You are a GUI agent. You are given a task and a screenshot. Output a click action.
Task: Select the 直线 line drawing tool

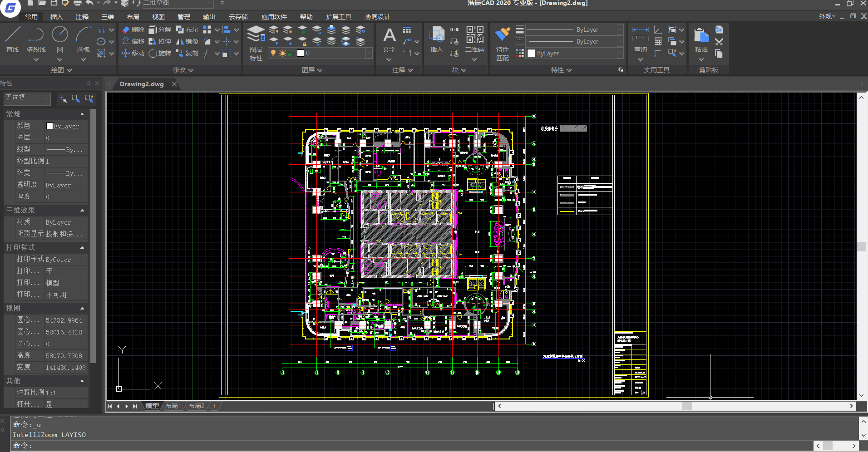point(13,39)
